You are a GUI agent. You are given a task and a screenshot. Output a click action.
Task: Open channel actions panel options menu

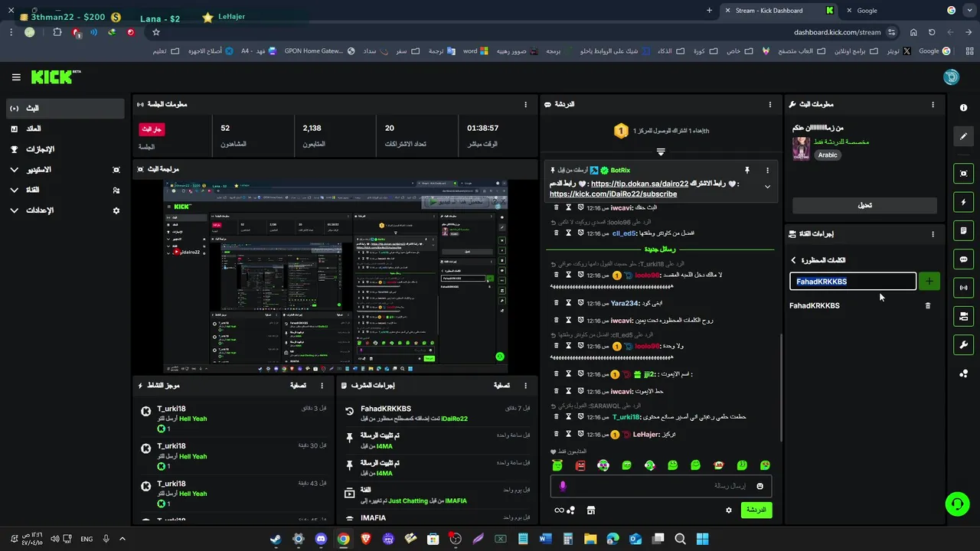pos(933,234)
